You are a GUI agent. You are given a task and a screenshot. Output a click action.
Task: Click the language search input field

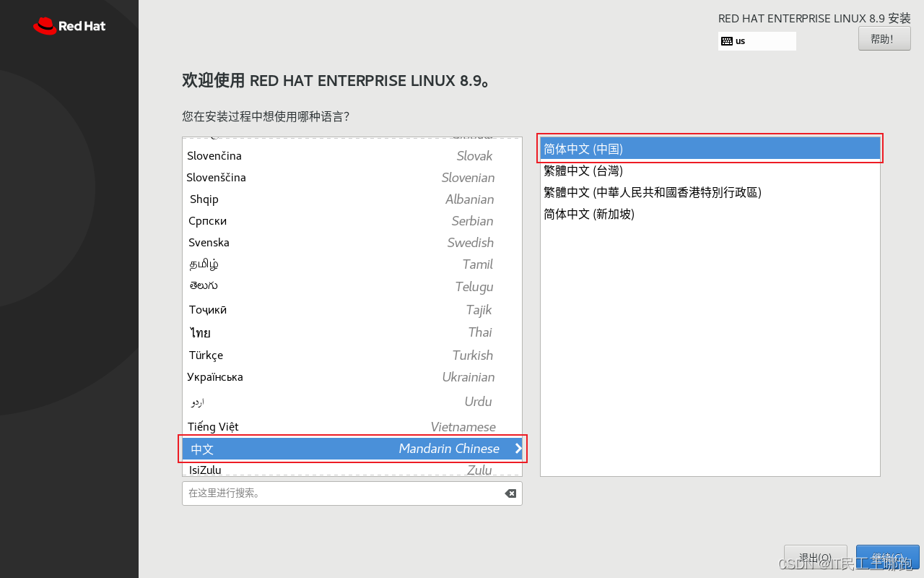point(352,493)
